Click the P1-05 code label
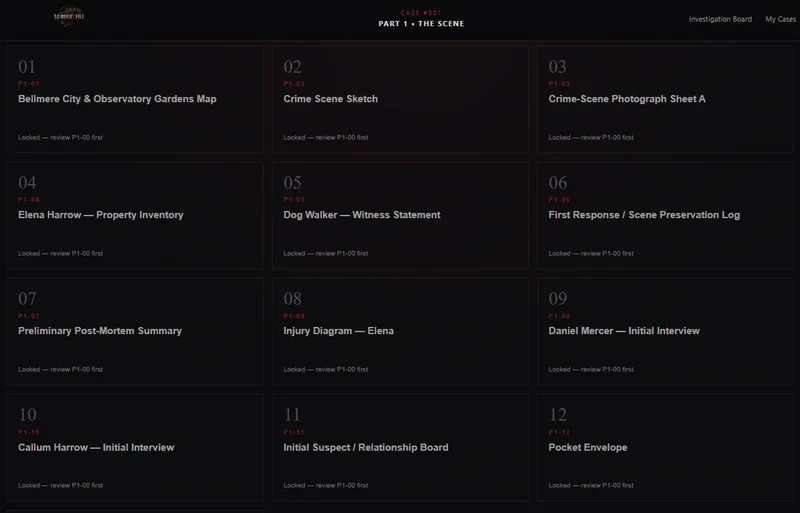This screenshot has height=513, width=800. coord(294,200)
